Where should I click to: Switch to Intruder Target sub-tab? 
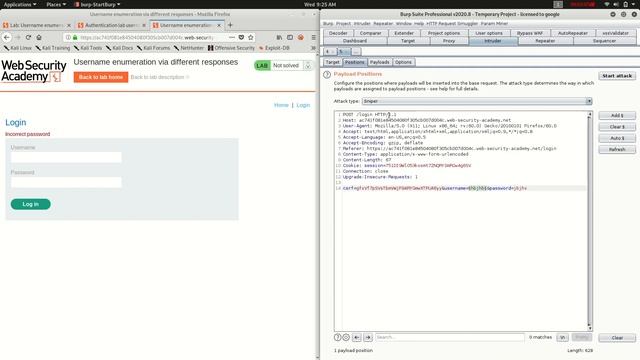[333, 62]
